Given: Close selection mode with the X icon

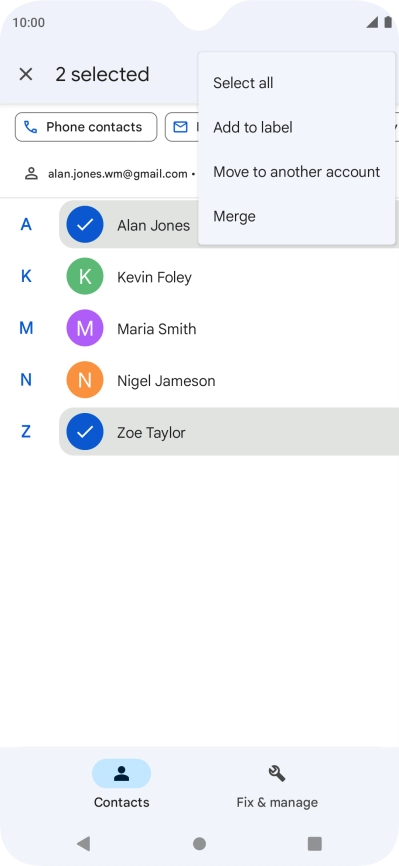Looking at the screenshot, I should point(25,74).
